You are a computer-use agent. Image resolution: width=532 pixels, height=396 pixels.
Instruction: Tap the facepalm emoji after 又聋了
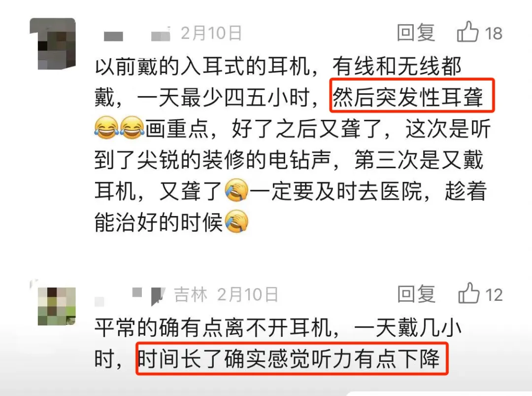236,190
